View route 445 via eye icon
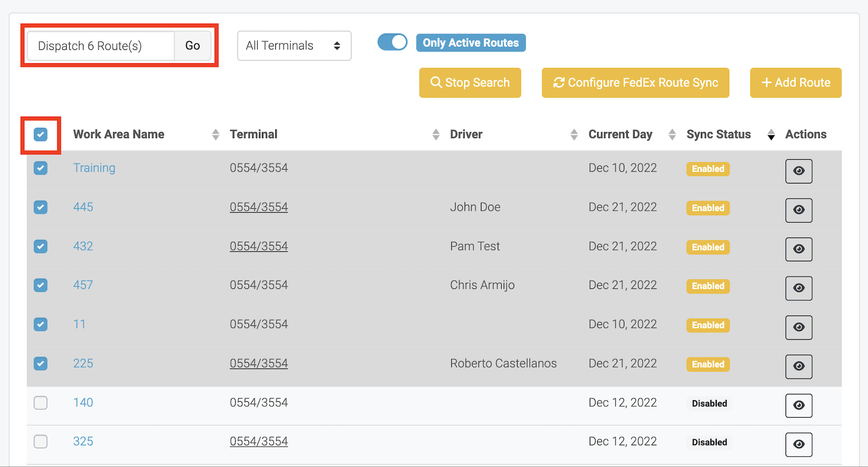Viewport: 868px width, 467px height. pos(798,210)
